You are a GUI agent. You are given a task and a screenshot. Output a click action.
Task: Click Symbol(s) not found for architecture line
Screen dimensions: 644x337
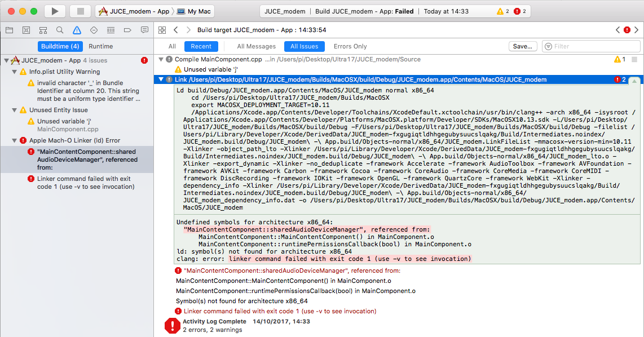(x=242, y=301)
